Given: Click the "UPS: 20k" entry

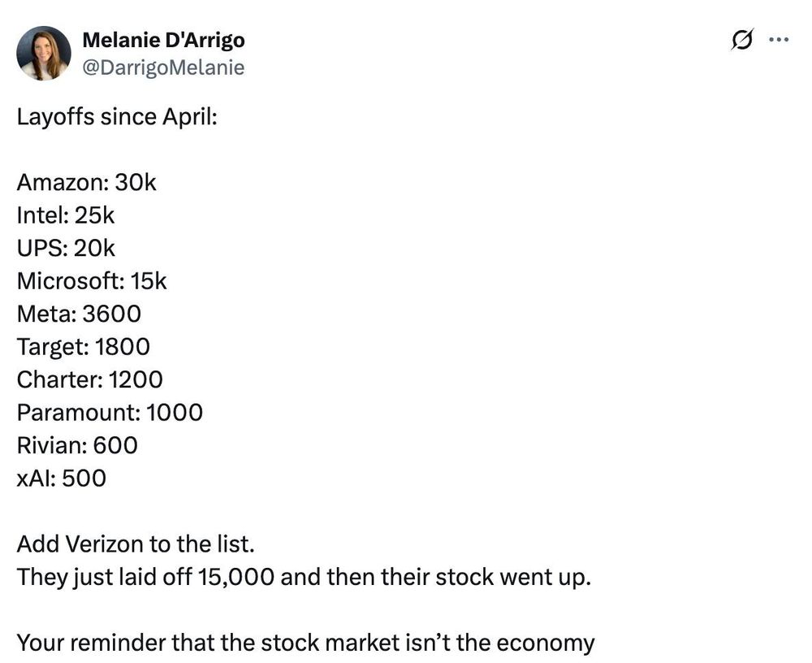Looking at the screenshot, I should tap(66, 248).
